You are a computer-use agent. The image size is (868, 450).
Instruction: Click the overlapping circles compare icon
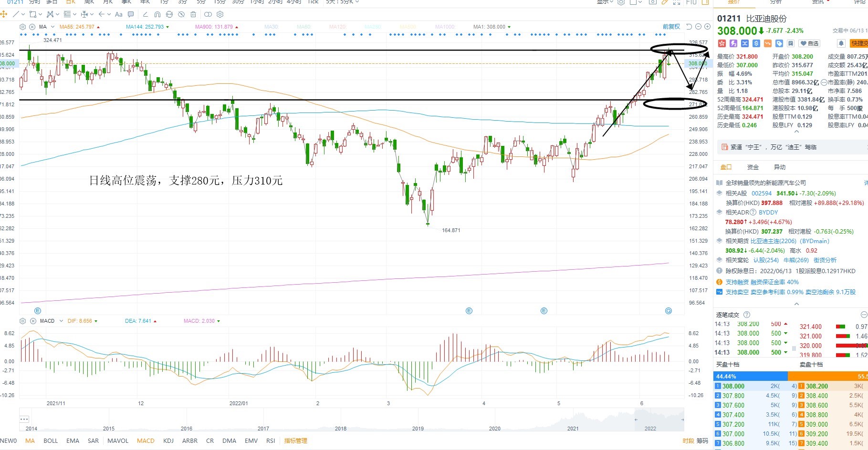pyautogui.click(x=208, y=14)
